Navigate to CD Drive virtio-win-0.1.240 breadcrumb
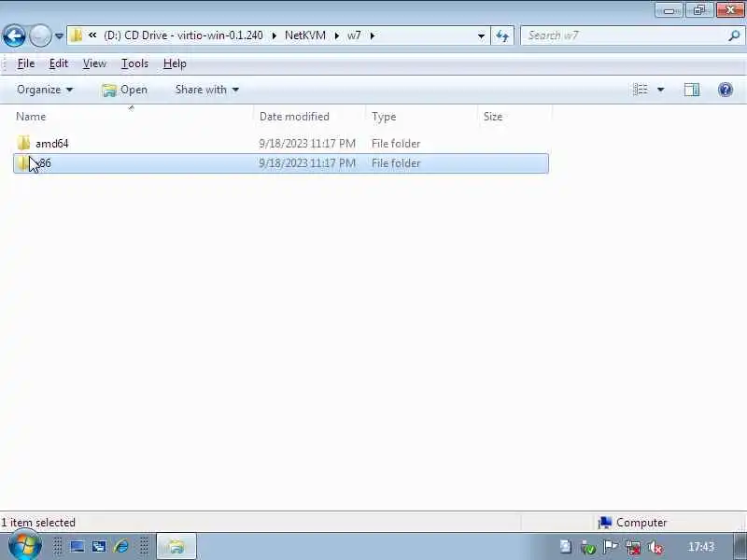 point(183,35)
